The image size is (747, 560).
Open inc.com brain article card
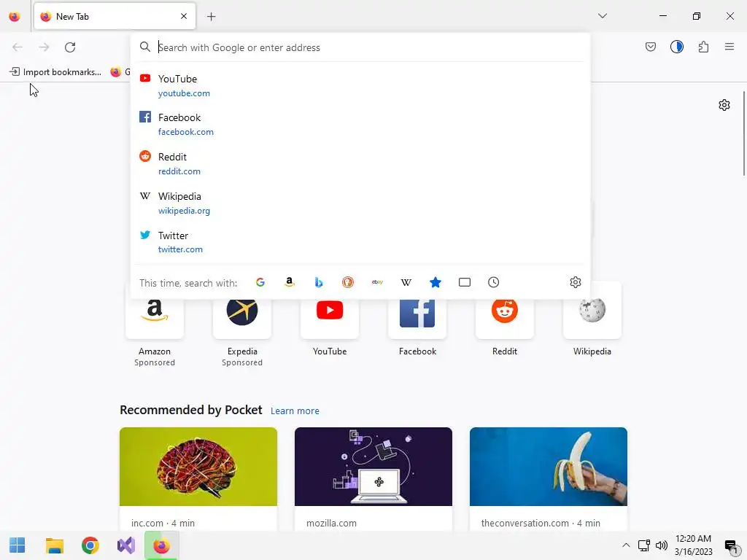pos(198,479)
